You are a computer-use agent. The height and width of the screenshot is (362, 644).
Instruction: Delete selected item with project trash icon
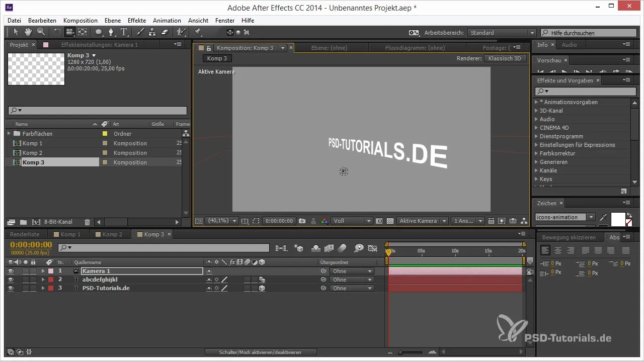point(88,222)
